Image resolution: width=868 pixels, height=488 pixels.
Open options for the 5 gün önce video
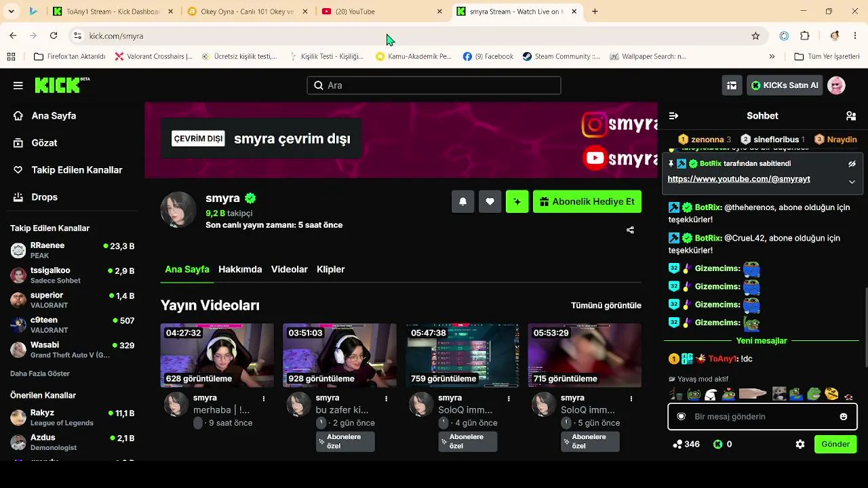pos(632,399)
